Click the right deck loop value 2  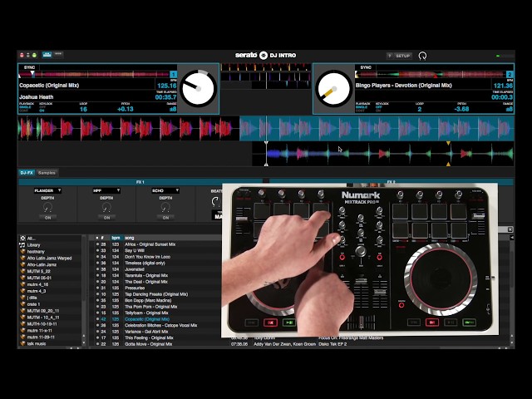(x=420, y=109)
